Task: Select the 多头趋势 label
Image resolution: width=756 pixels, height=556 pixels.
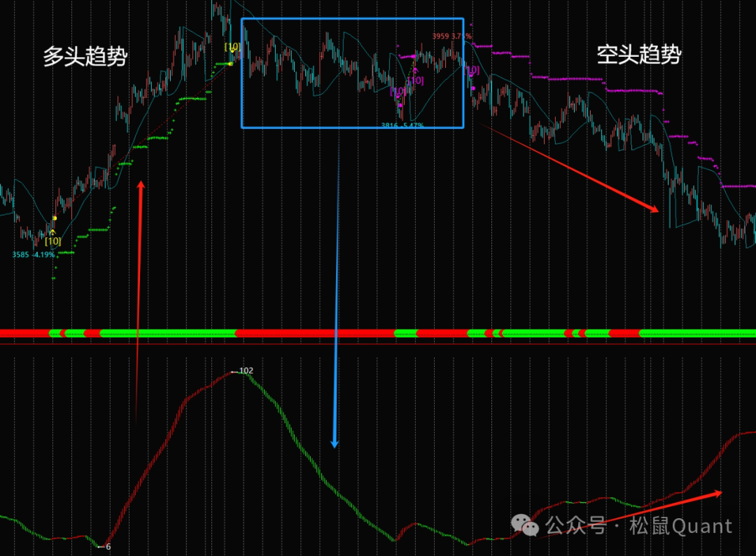Action: (85, 56)
